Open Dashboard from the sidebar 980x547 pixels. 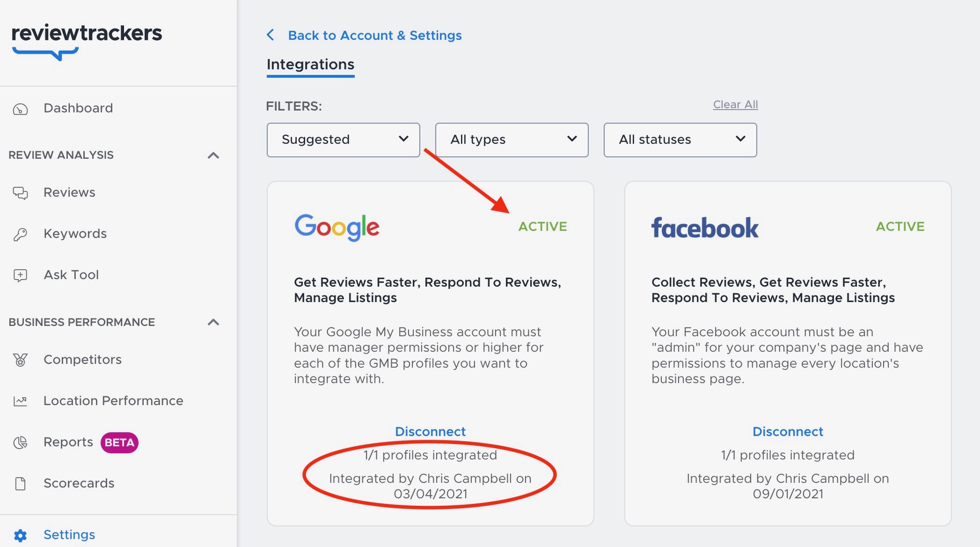pyautogui.click(x=78, y=108)
